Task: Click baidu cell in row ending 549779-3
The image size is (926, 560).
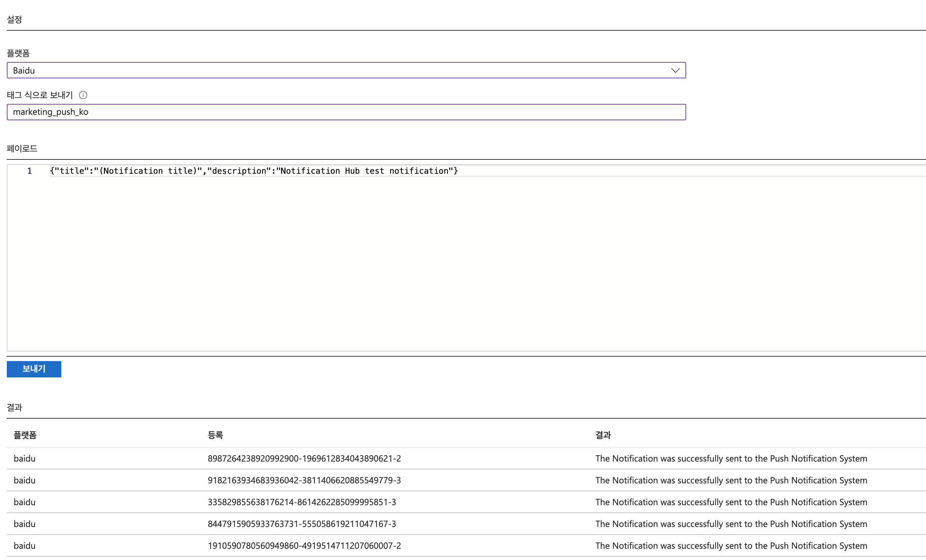Action: pyautogui.click(x=25, y=480)
